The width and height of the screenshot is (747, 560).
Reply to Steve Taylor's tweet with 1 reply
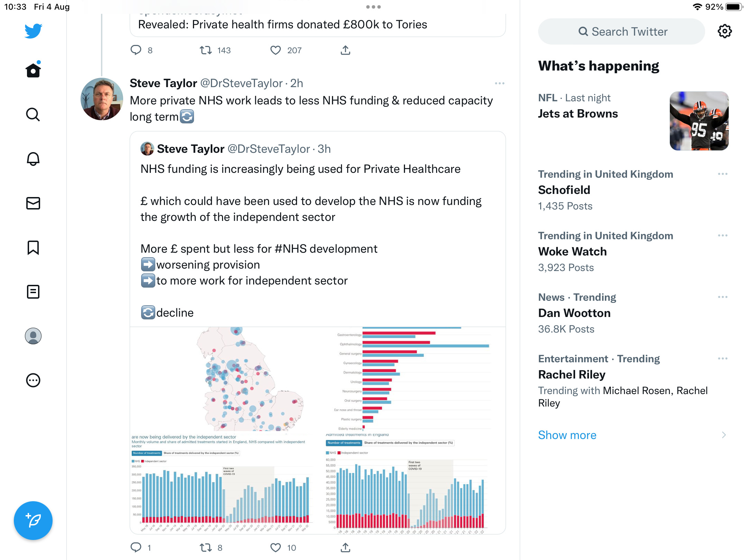136,547
